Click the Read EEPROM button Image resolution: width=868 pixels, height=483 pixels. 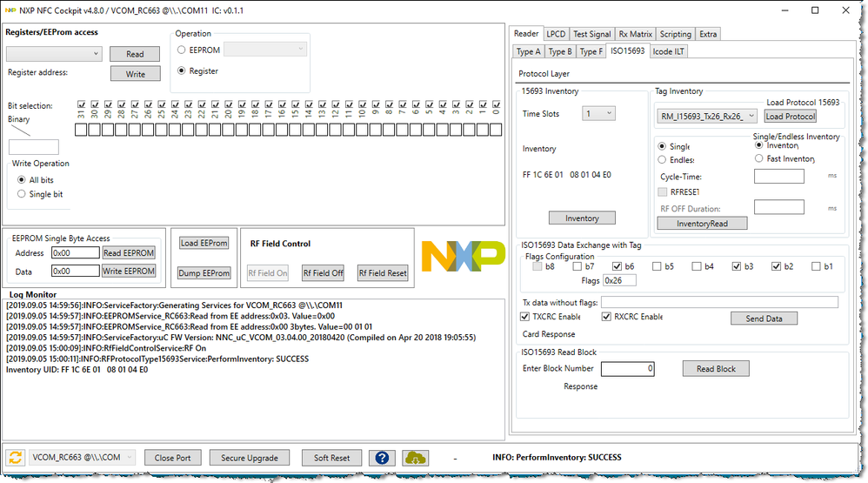tap(129, 252)
